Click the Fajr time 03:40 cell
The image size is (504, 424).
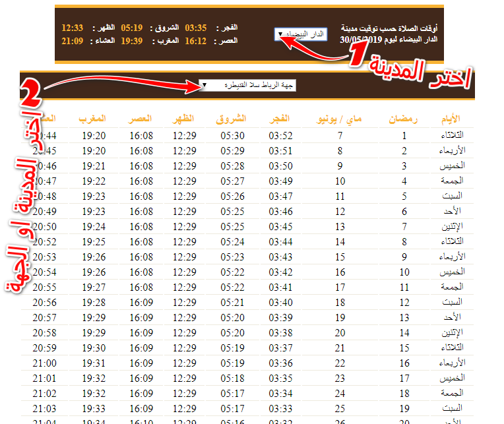click(x=280, y=302)
